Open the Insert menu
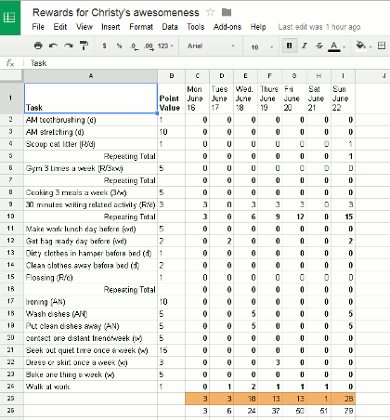This screenshot has height=420, width=390. pos(111,27)
